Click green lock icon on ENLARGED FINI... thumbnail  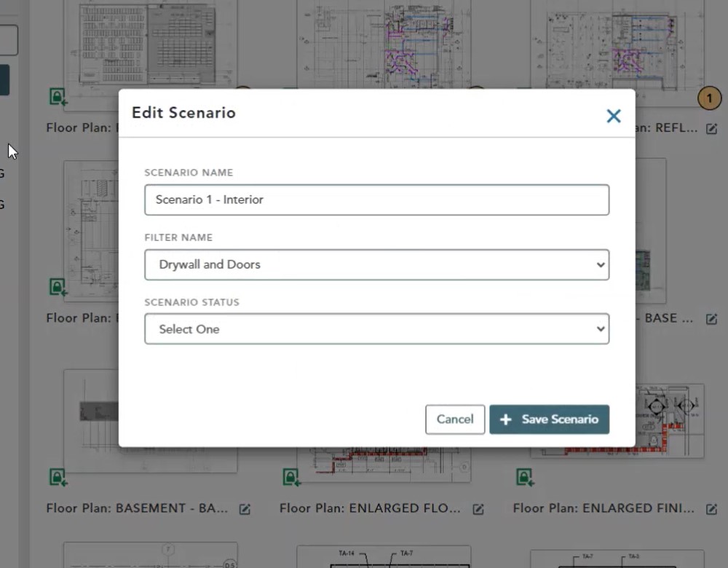[524, 477]
